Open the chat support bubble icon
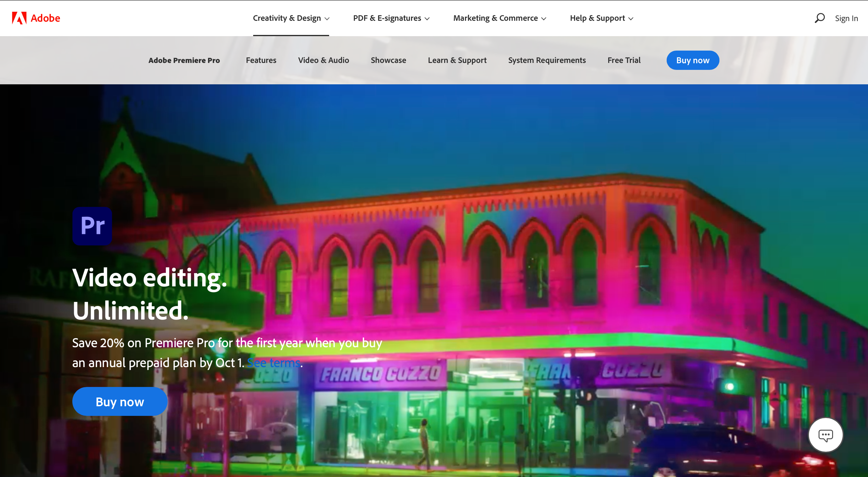 [x=825, y=435]
